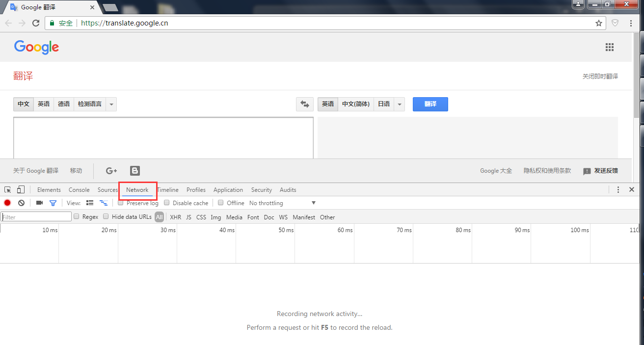Screen dimensions: 644x345
Task: Select 中文 as source language
Action: coord(24,104)
